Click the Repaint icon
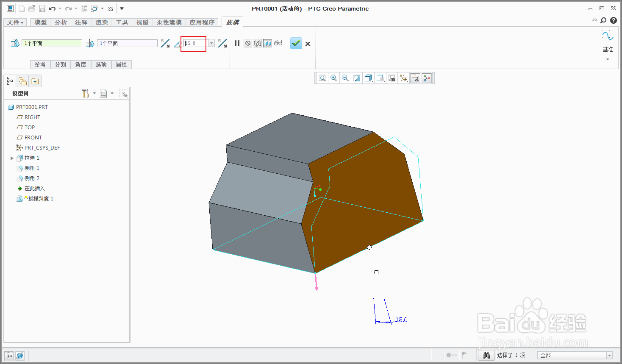Image resolution: width=622 pixels, height=364 pixels. [x=357, y=78]
